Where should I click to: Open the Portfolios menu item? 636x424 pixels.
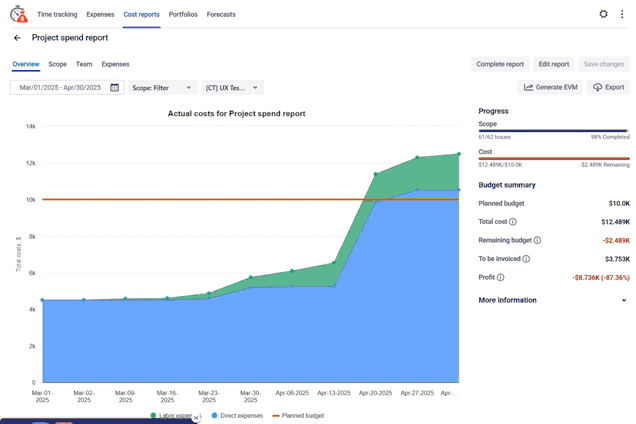[x=183, y=15]
